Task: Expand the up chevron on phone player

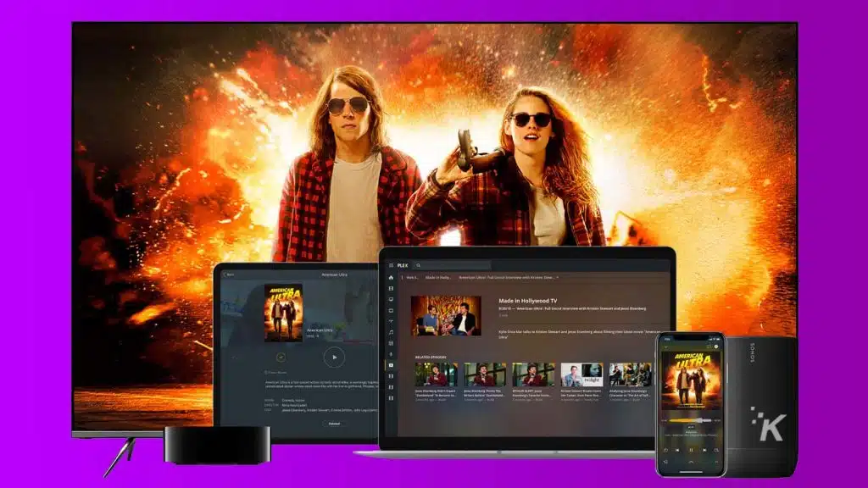Action: [691, 462]
